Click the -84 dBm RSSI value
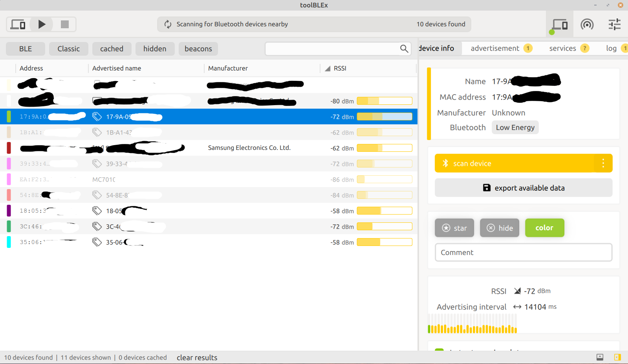 pos(342,195)
